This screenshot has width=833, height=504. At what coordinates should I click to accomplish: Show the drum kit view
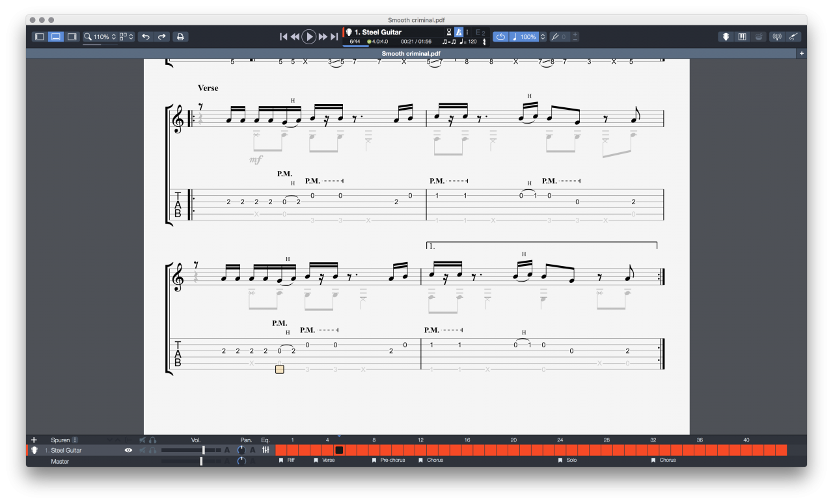pyautogui.click(x=759, y=37)
